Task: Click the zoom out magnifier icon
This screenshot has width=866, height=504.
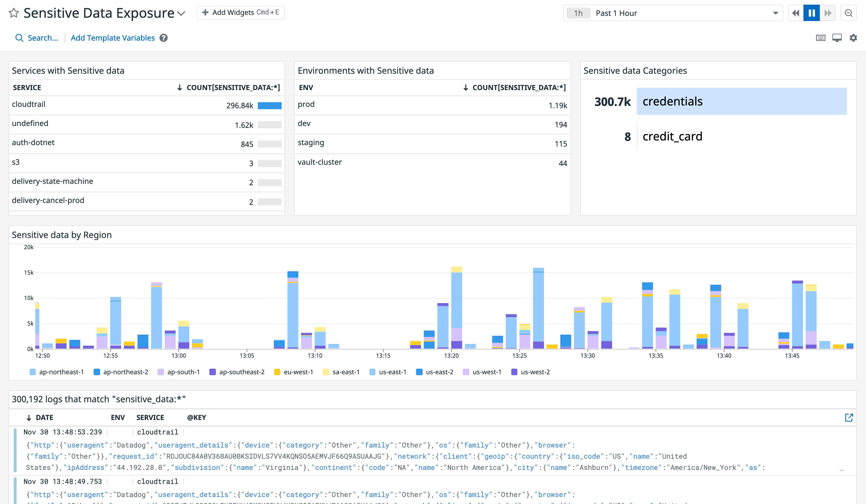Action: (848, 13)
